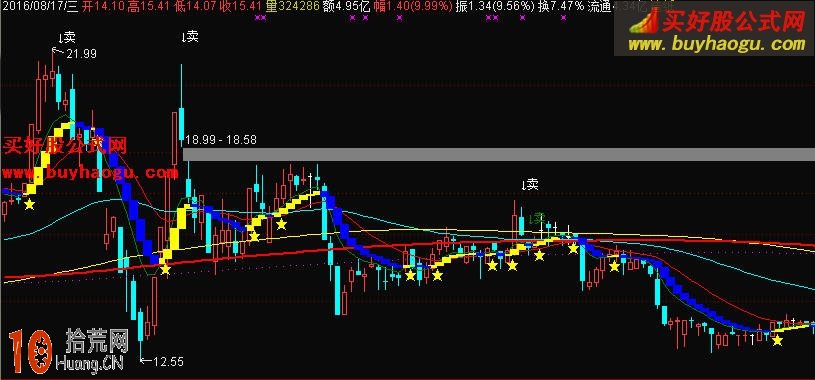Select the closing price 收15.41
Image resolution: width=815 pixels, height=380 pixels.
[240, 7]
